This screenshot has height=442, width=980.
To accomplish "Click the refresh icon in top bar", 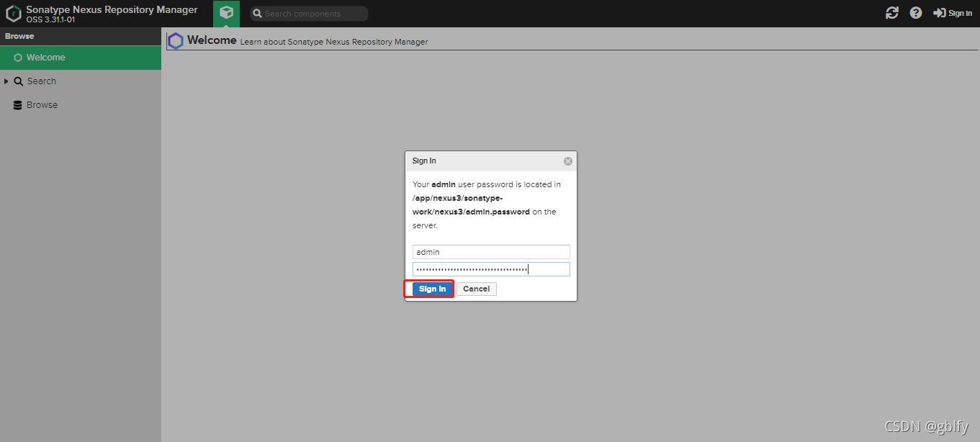I will coord(892,13).
